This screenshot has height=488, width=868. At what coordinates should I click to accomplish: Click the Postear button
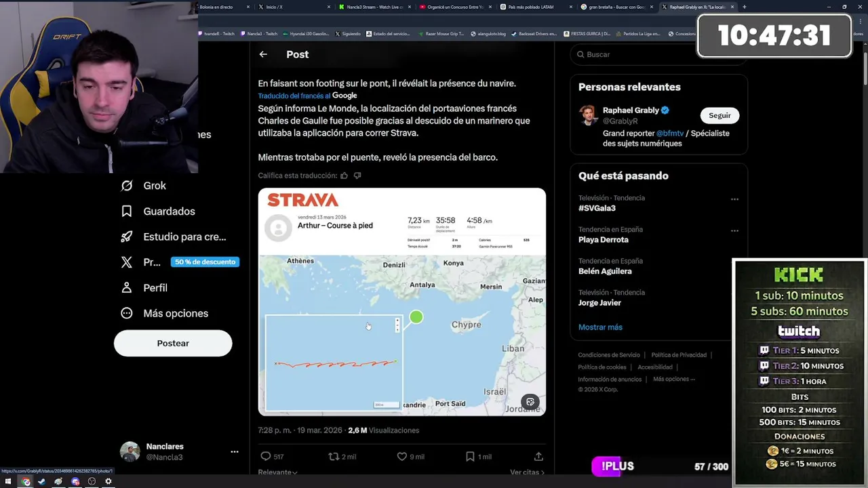tap(173, 343)
